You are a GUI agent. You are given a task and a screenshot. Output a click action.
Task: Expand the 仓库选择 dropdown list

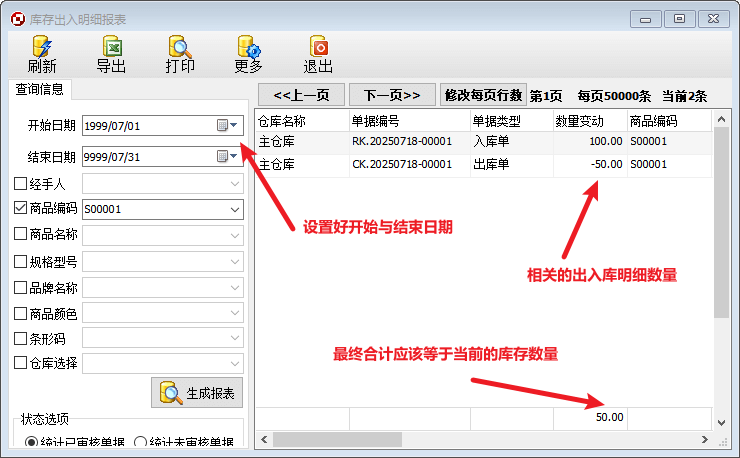pyautogui.click(x=235, y=363)
